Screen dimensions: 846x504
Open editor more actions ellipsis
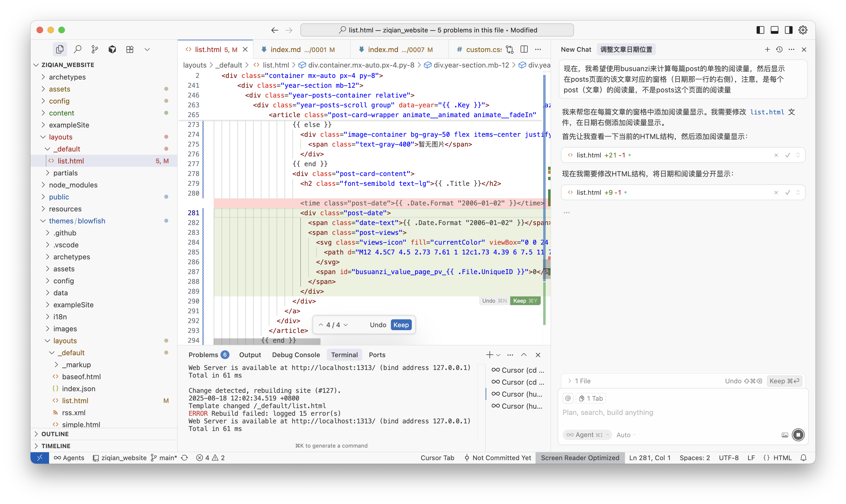click(x=538, y=50)
